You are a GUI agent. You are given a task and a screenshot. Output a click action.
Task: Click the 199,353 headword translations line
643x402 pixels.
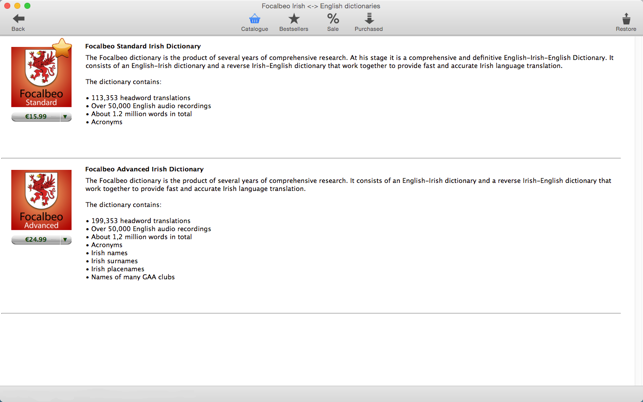(x=138, y=221)
